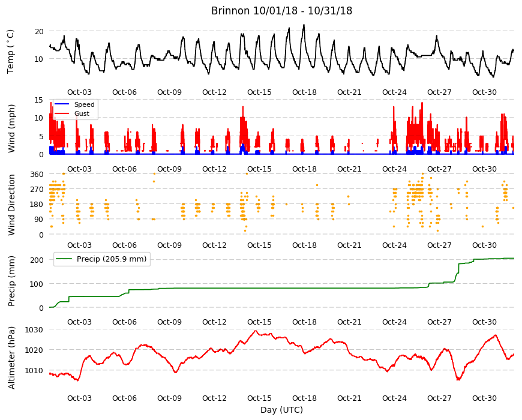Click Oct-30 tick under altimeter plot
This screenshot has height=420, width=522.
click(484, 398)
